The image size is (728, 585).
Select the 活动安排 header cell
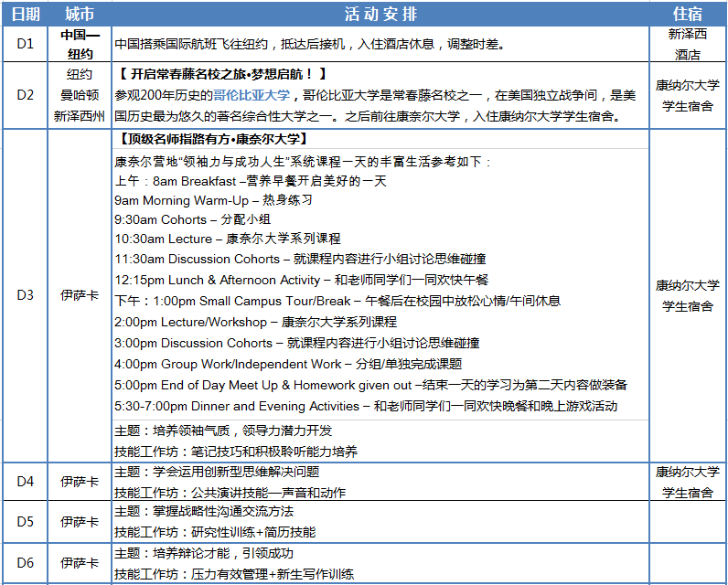[x=380, y=14]
